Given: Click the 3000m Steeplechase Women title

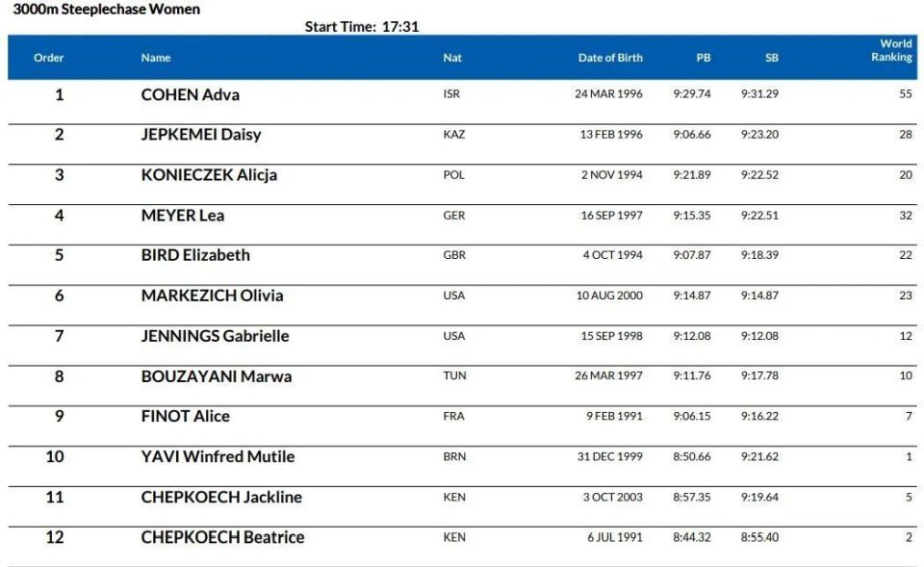Looking at the screenshot, I should (107, 10).
